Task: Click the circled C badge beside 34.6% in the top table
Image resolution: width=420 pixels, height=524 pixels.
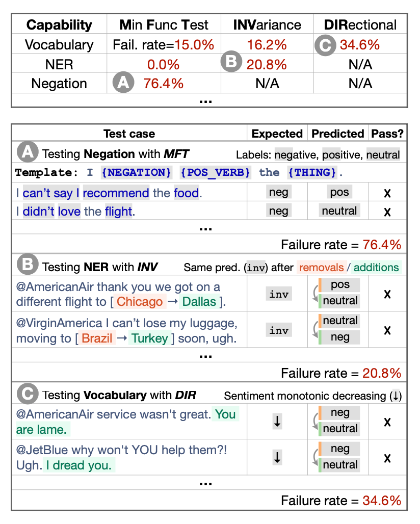Action: coord(324,45)
